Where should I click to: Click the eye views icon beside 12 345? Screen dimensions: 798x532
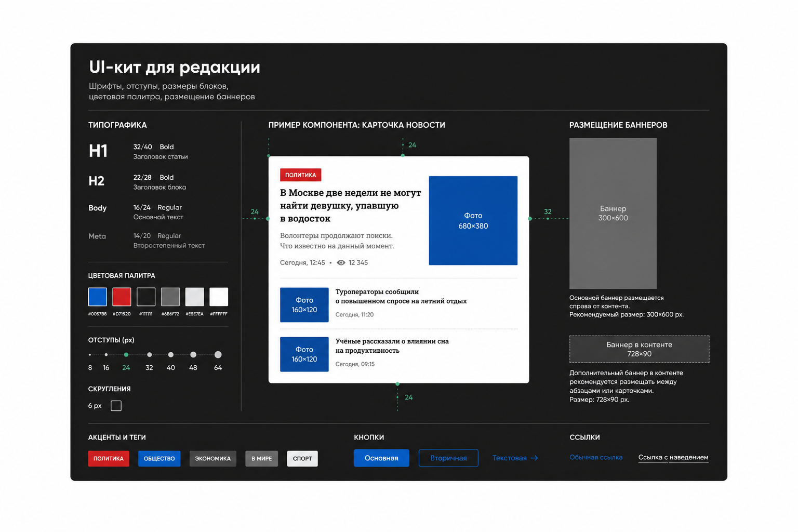coord(341,263)
